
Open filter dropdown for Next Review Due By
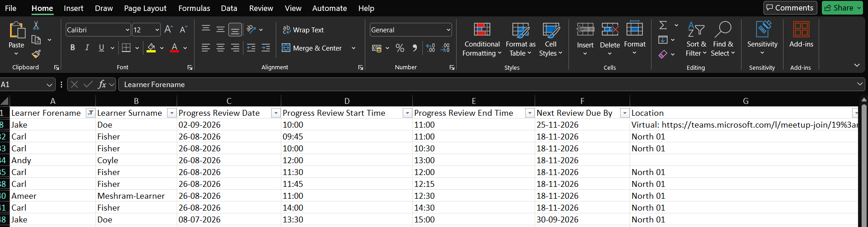[625, 113]
